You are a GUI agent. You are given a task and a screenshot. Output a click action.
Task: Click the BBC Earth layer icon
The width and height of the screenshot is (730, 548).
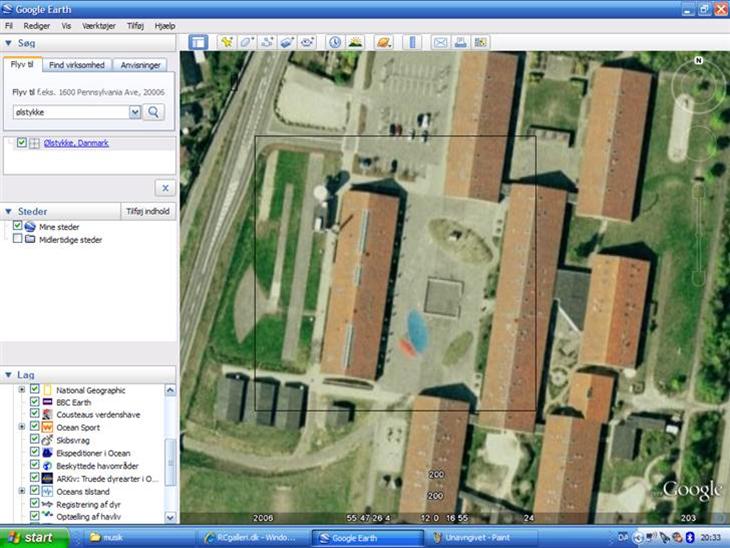(47, 402)
